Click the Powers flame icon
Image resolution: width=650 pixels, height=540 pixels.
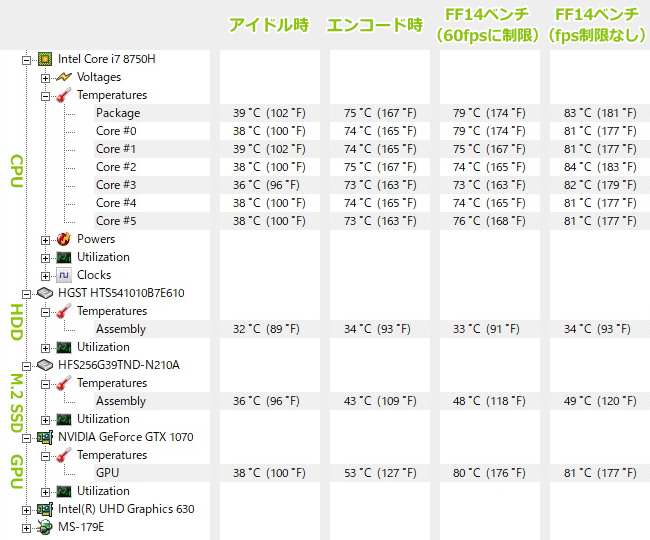64,239
